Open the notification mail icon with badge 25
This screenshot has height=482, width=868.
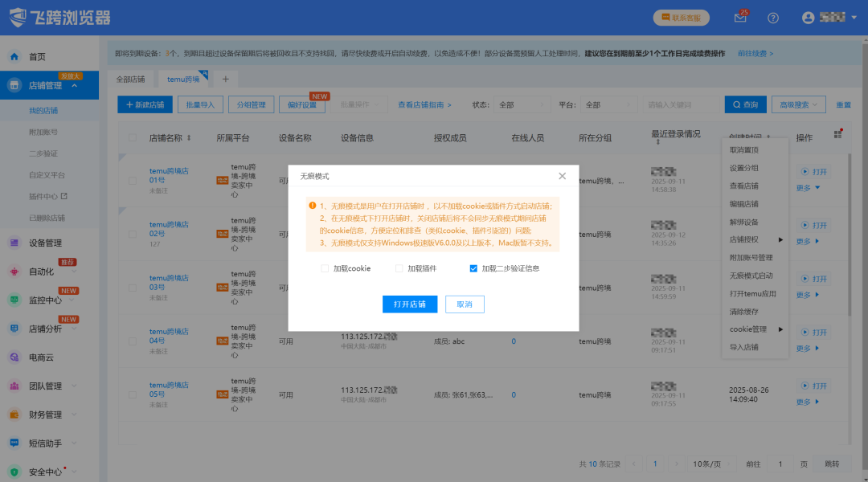coord(739,17)
